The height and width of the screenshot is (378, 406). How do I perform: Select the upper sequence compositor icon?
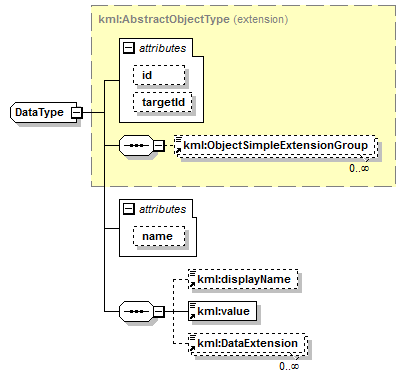click(x=136, y=145)
